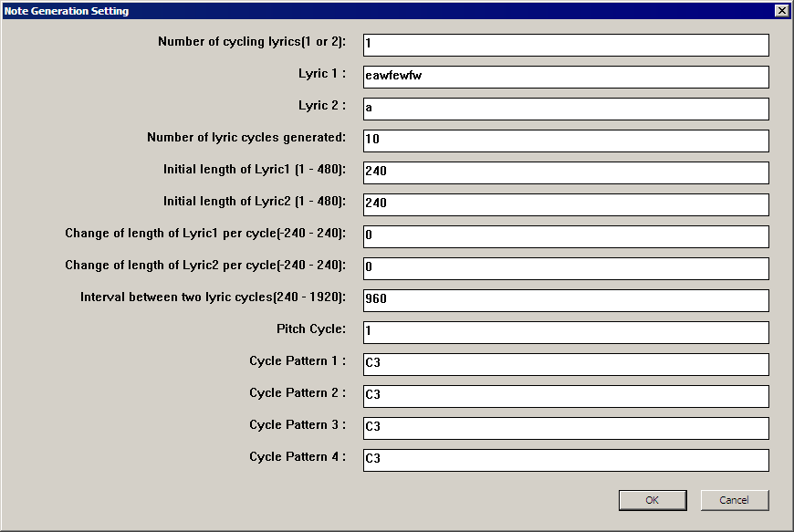This screenshot has height=532, width=794.
Task: Click the 'Lyric 2 :' label
Action: click(x=322, y=105)
